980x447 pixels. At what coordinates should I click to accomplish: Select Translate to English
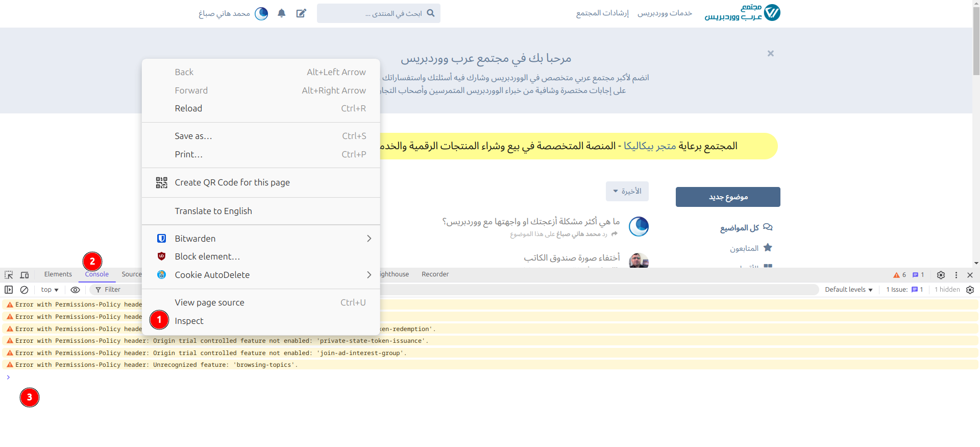click(213, 211)
